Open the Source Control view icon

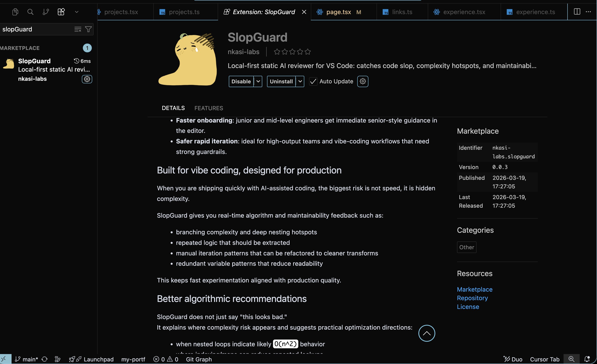(46, 12)
